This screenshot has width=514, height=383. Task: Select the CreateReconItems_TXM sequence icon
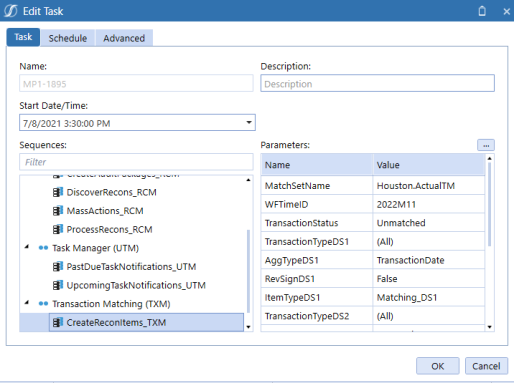point(58,322)
